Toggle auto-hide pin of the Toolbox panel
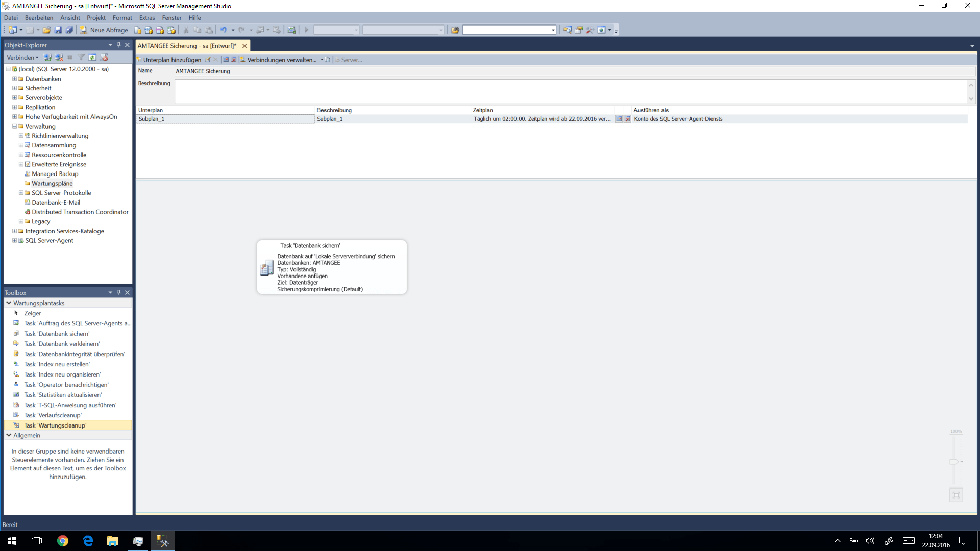 click(x=119, y=292)
